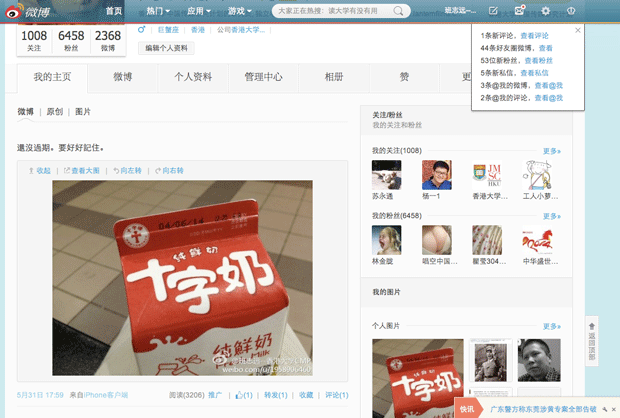Click 更多 next to 个人图片

(552, 326)
